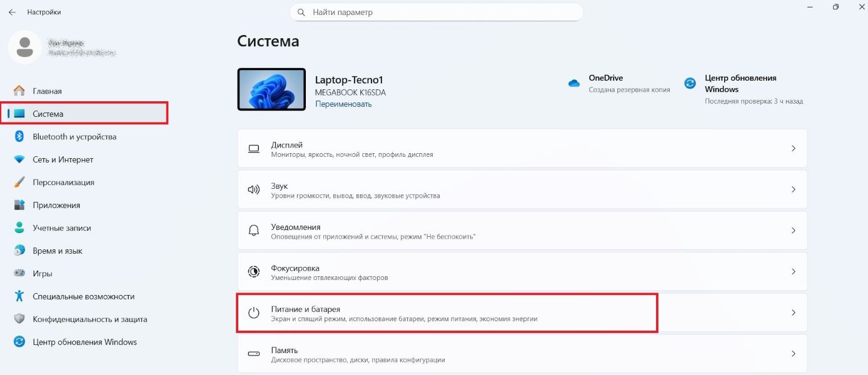Expand the Дисплей settings row
This screenshot has height=375, width=868.
click(793, 148)
